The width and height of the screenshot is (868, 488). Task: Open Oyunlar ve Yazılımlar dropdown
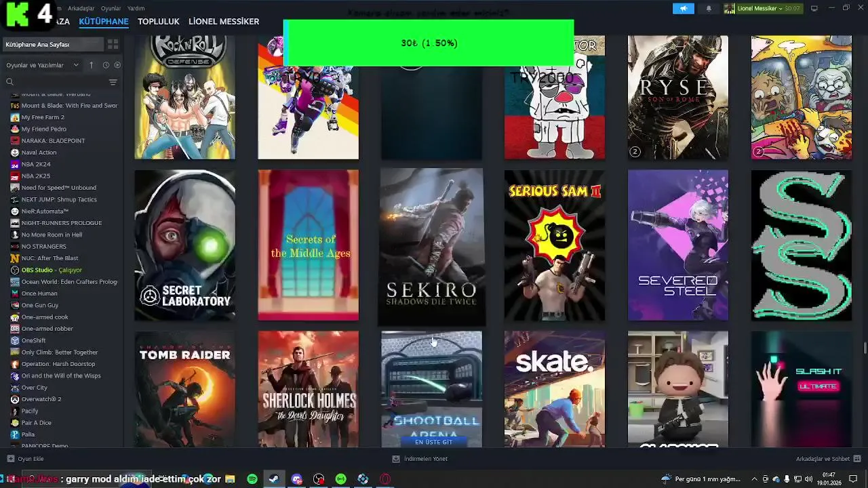coord(42,65)
